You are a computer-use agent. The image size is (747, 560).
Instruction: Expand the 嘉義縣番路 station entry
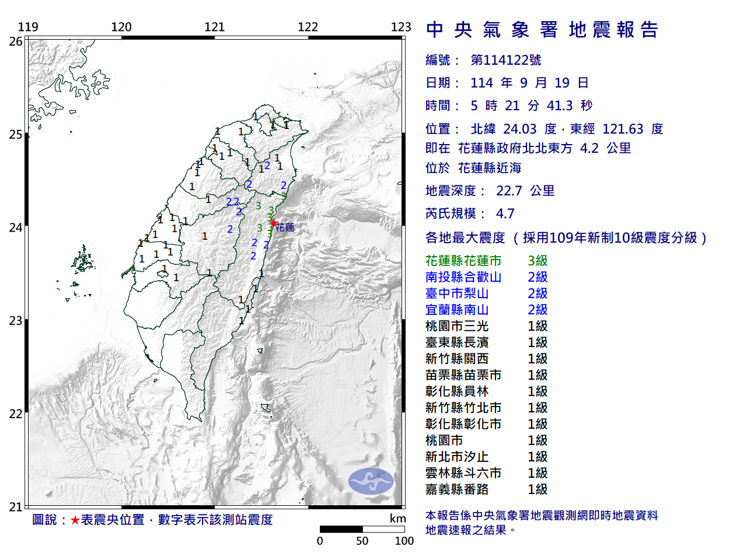pos(485,490)
